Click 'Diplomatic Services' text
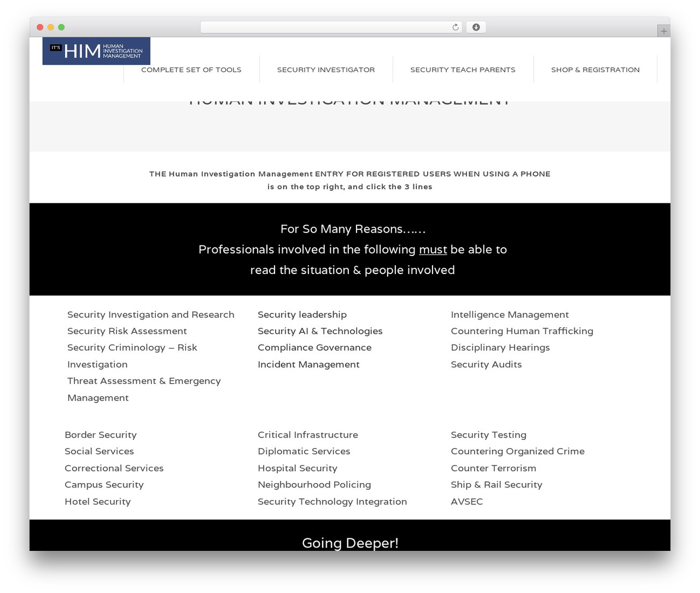 [x=304, y=451]
